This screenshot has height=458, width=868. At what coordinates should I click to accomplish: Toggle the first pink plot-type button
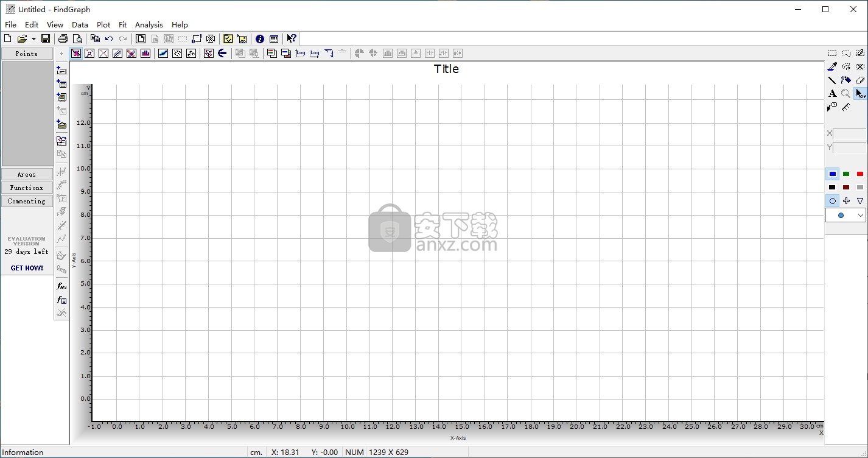tap(76, 54)
